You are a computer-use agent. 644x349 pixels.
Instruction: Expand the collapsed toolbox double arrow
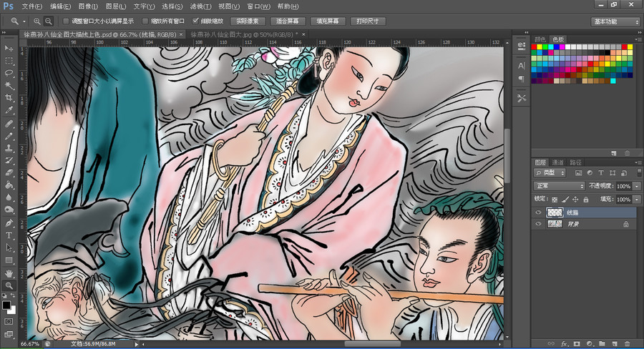(x=4, y=32)
